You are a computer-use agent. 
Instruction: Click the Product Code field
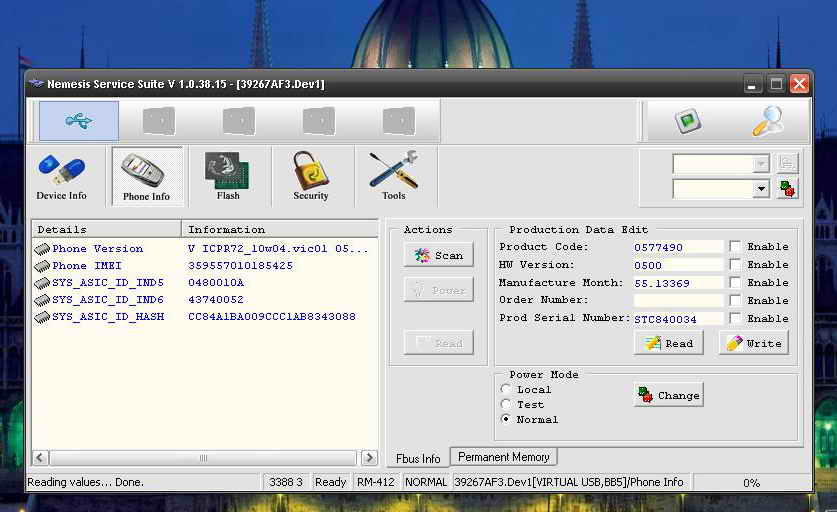(678, 247)
